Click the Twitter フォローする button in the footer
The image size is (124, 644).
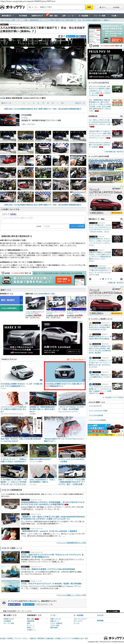28,605
